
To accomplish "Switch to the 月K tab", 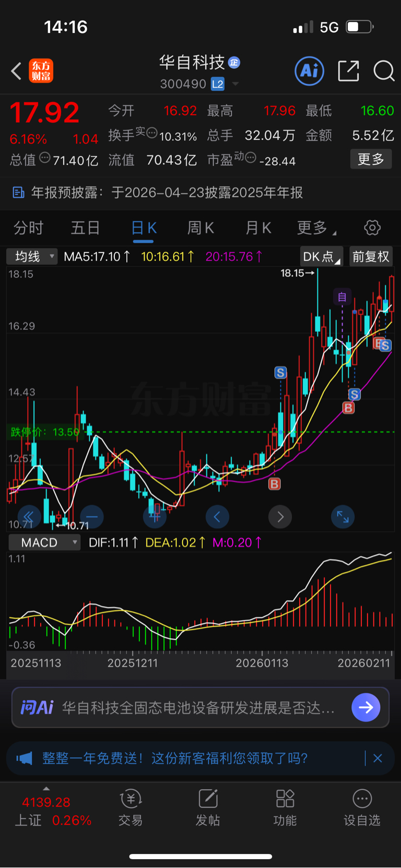I will click(258, 228).
